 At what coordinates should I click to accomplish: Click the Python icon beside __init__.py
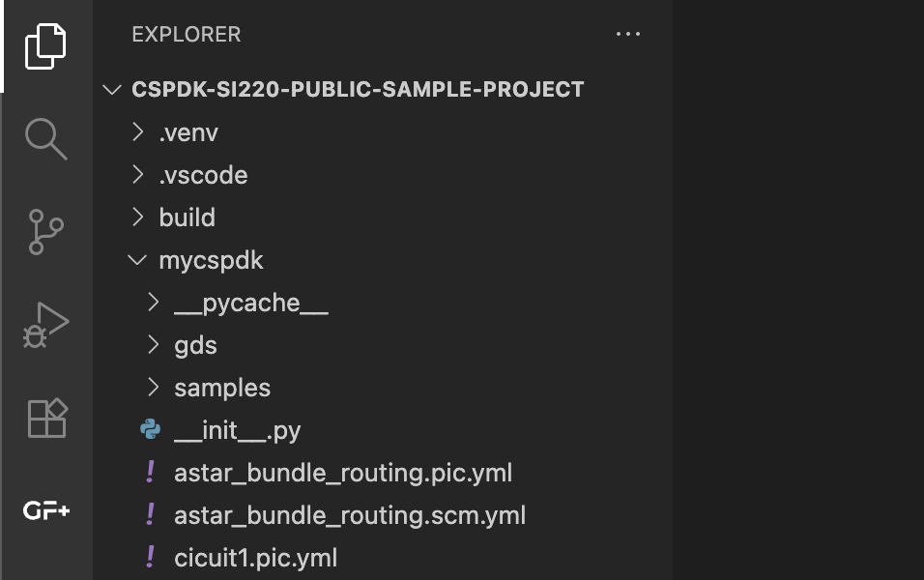point(152,429)
